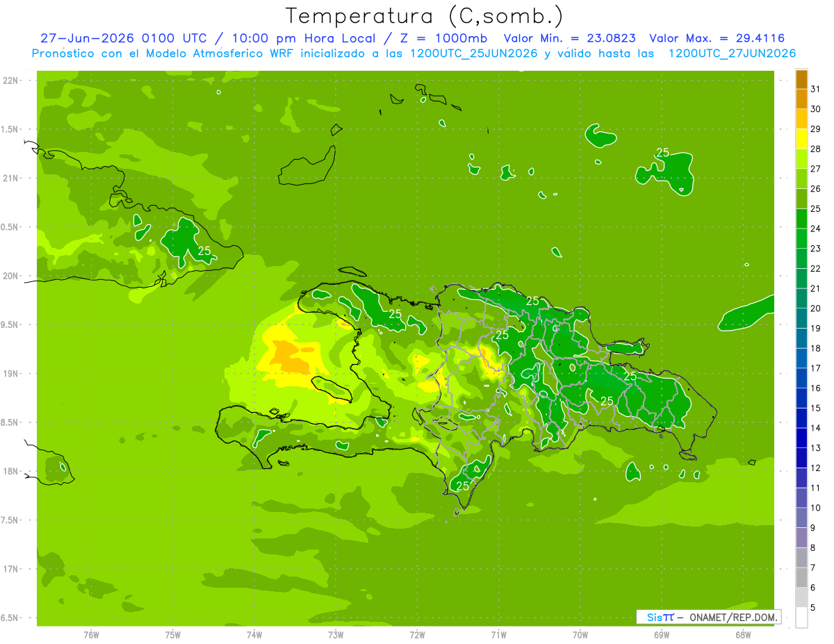Click the '22N' latitude label
The image size is (834, 644).
pos(10,80)
